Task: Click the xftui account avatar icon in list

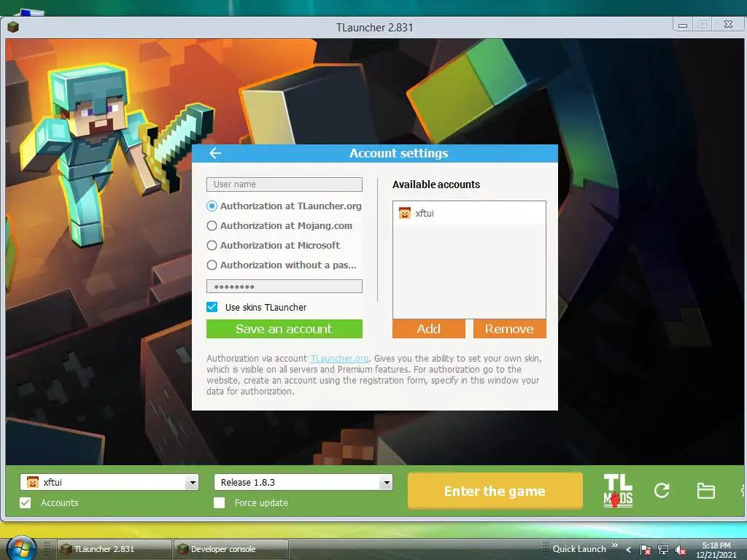Action: 404,213
